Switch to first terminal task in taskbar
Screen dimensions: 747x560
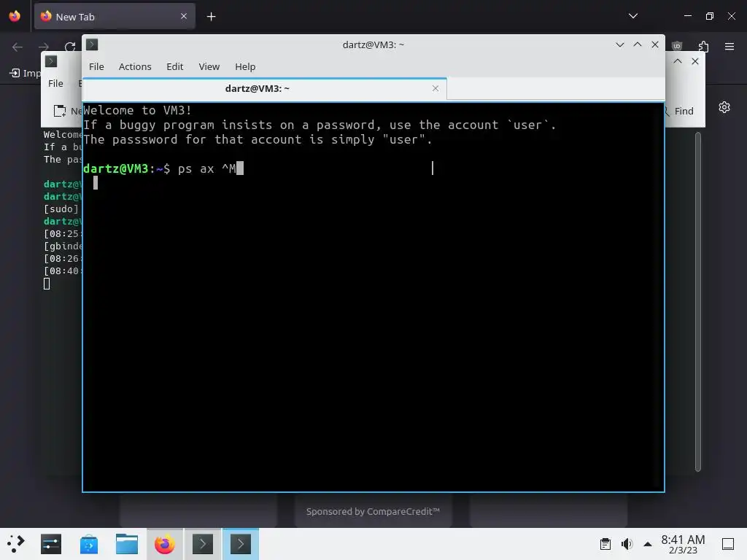pyautogui.click(x=203, y=544)
